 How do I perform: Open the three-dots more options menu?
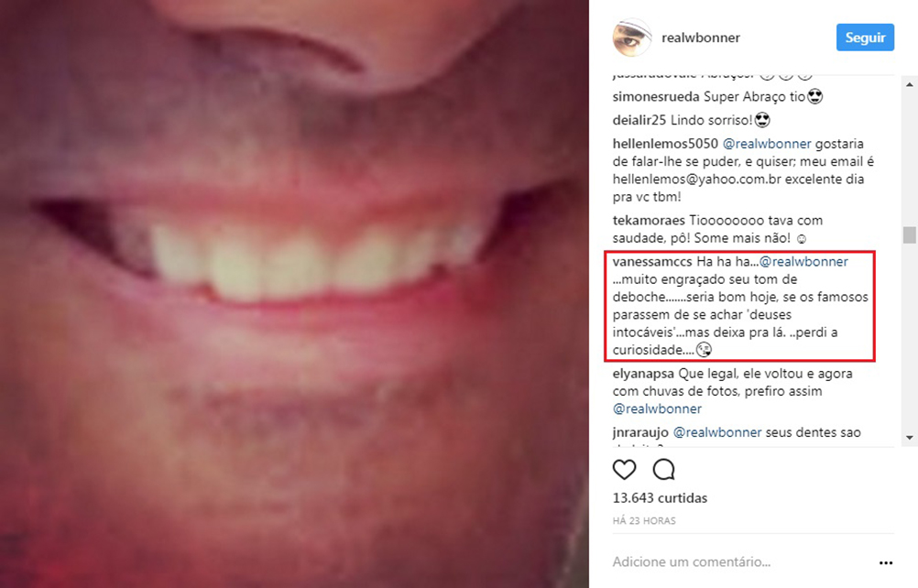pyautogui.click(x=886, y=563)
